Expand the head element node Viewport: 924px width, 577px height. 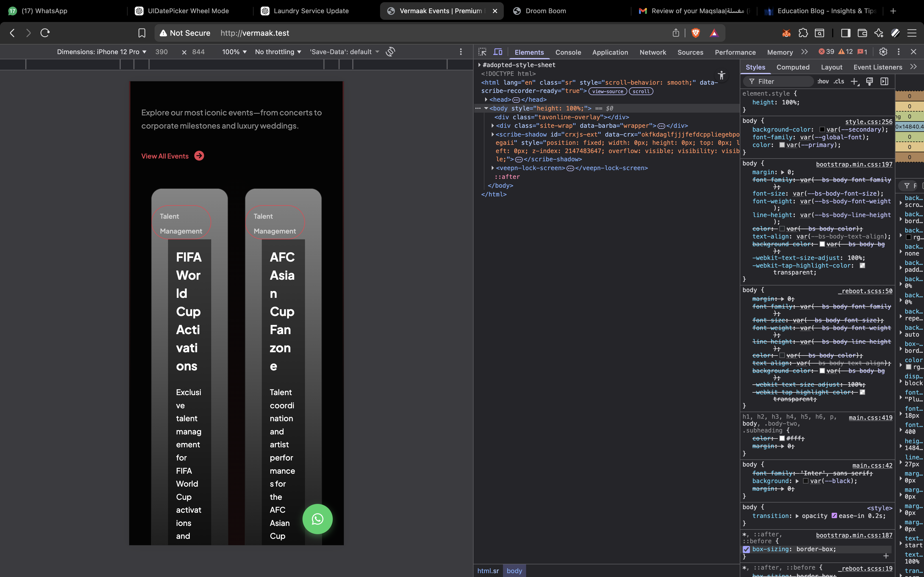coord(486,99)
